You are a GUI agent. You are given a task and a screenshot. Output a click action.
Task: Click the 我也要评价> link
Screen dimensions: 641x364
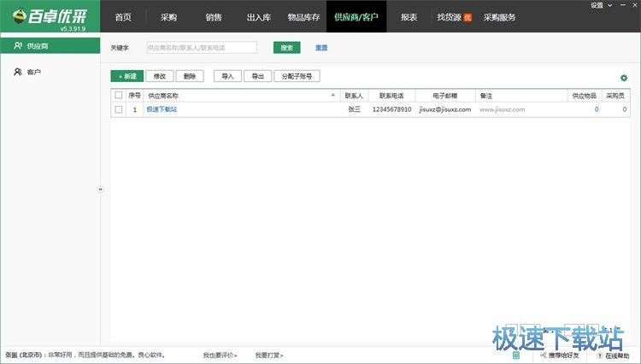(220, 355)
